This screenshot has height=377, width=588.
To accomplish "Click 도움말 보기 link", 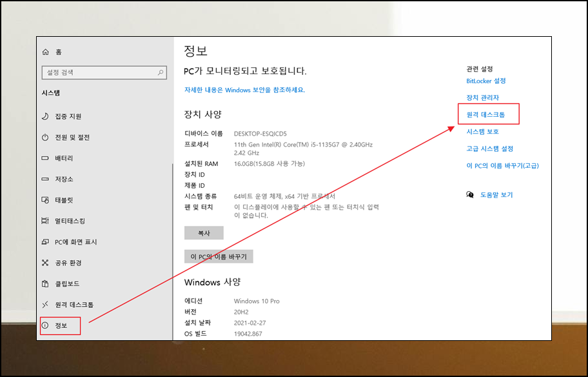I will tap(496, 194).
